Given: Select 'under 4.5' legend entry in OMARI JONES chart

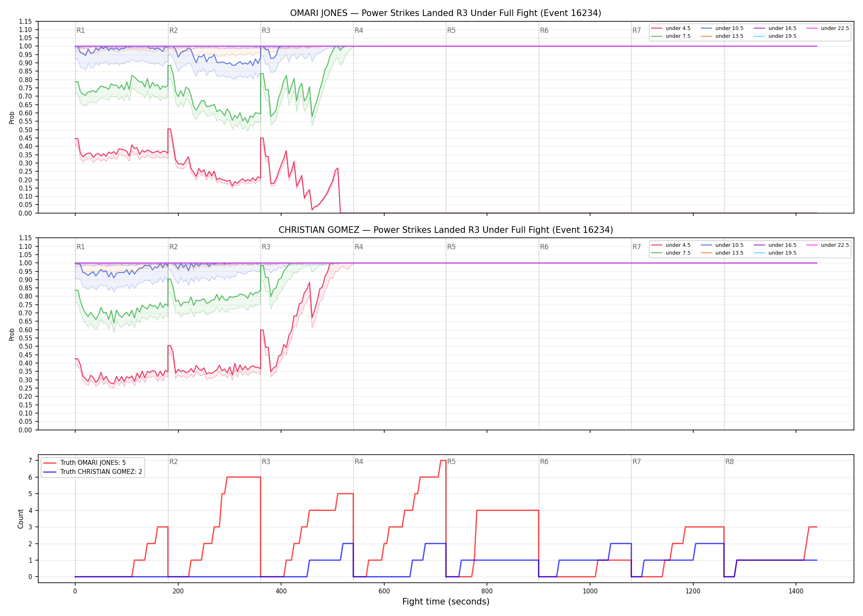Looking at the screenshot, I should (671, 28).
